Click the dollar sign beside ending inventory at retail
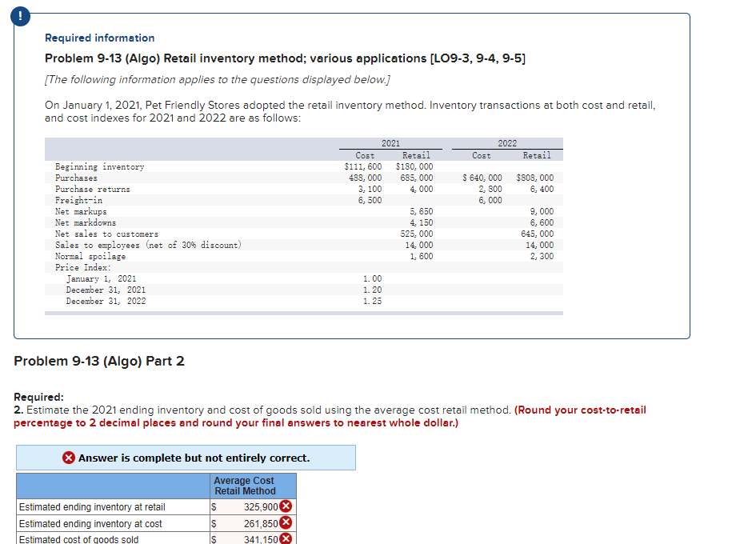756x544 pixels. pyautogui.click(x=212, y=507)
